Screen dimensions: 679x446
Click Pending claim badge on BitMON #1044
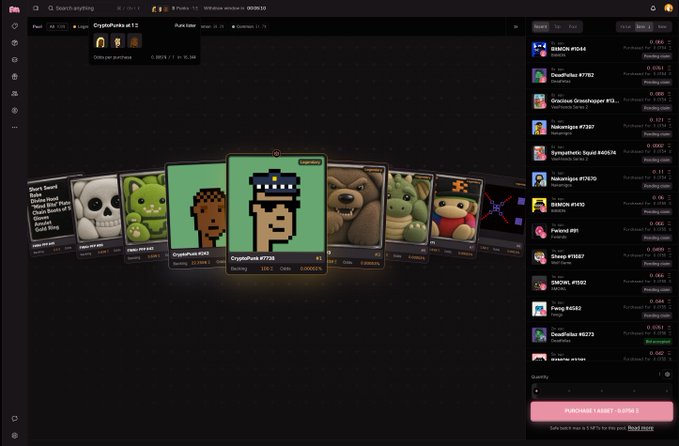tap(656, 56)
